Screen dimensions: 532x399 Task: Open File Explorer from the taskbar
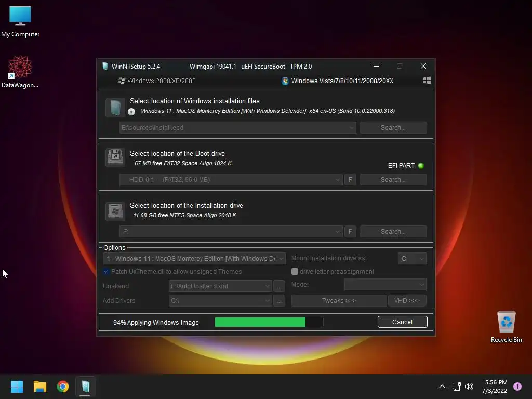(x=39, y=387)
